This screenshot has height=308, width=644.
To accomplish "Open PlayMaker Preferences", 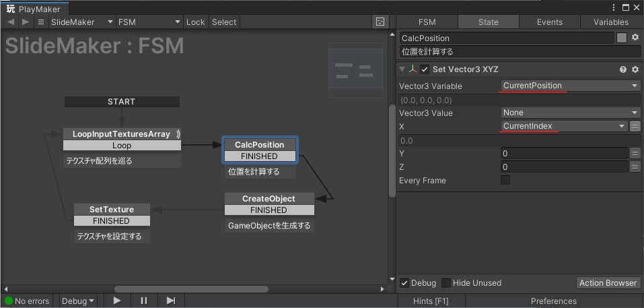I will coord(554,301).
